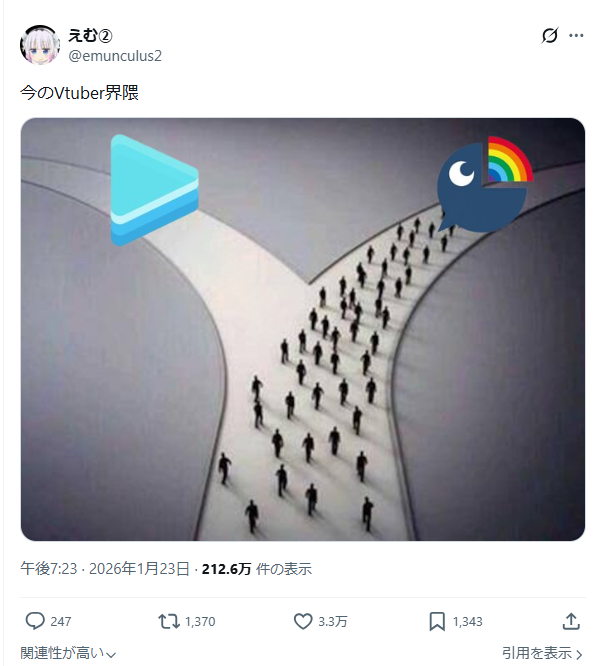Expand the 関連性が高い sort dropdown
Viewport: 602px width, 666px height.
[68, 653]
